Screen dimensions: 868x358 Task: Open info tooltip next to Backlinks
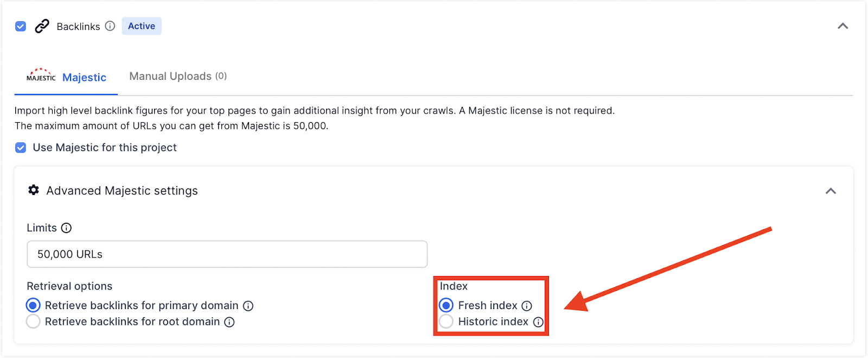110,26
